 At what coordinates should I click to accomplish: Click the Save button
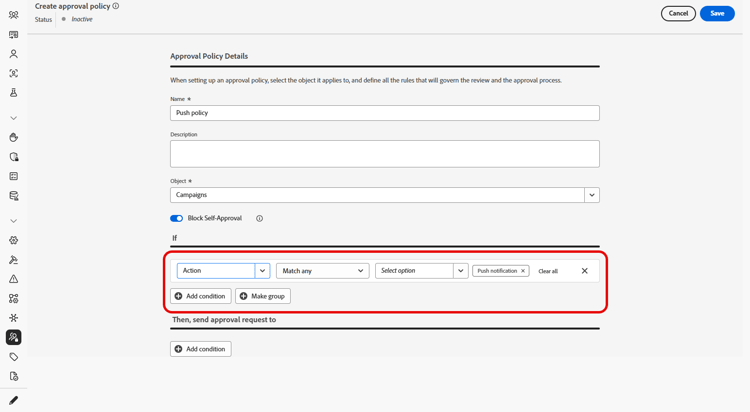pos(717,13)
